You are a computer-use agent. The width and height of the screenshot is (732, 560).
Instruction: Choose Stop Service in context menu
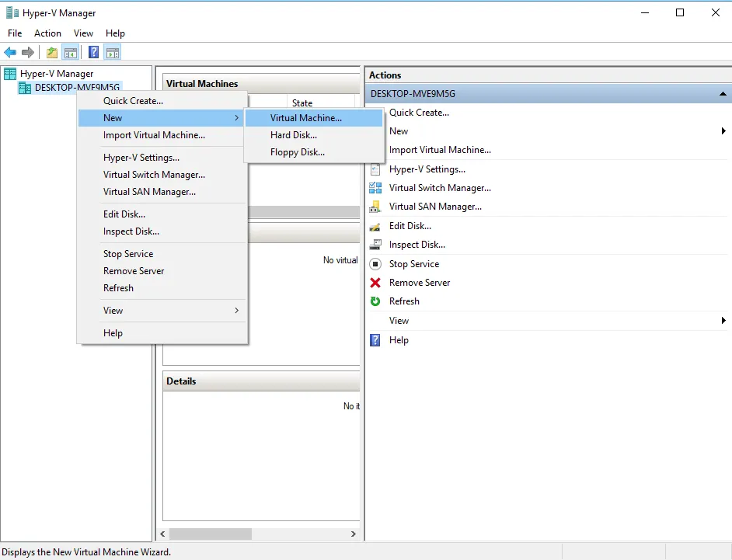[162, 254]
